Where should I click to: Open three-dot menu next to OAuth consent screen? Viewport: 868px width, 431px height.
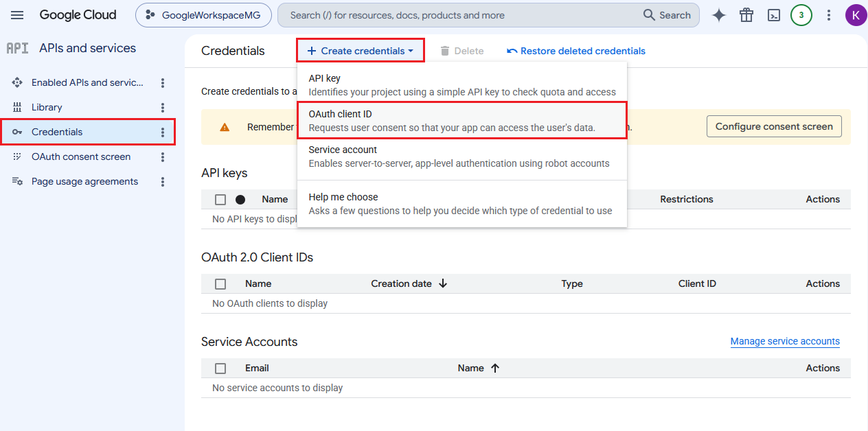pos(163,157)
